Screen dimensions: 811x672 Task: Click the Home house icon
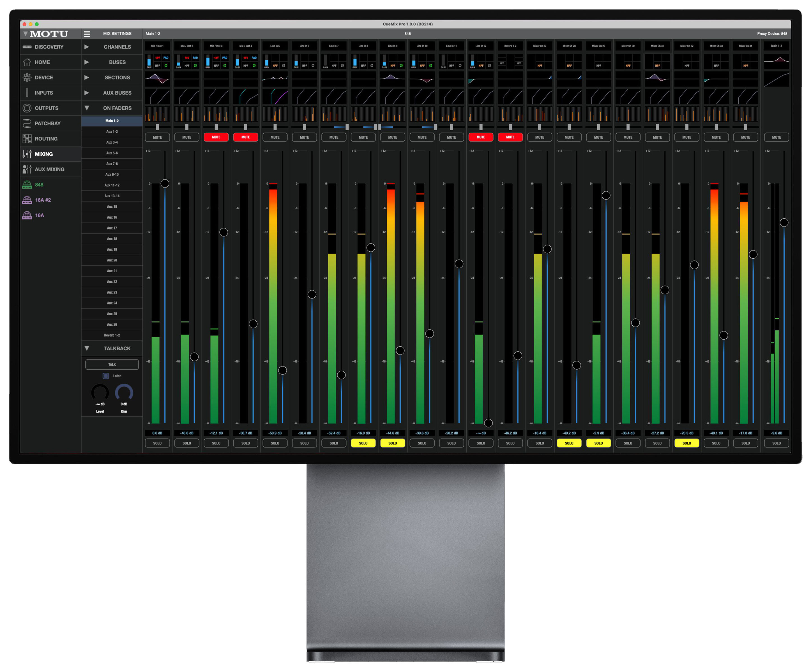pyautogui.click(x=27, y=62)
